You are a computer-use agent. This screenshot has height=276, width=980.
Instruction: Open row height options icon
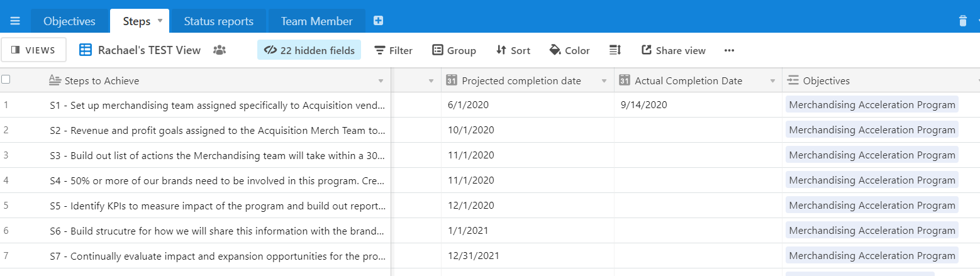tap(615, 50)
